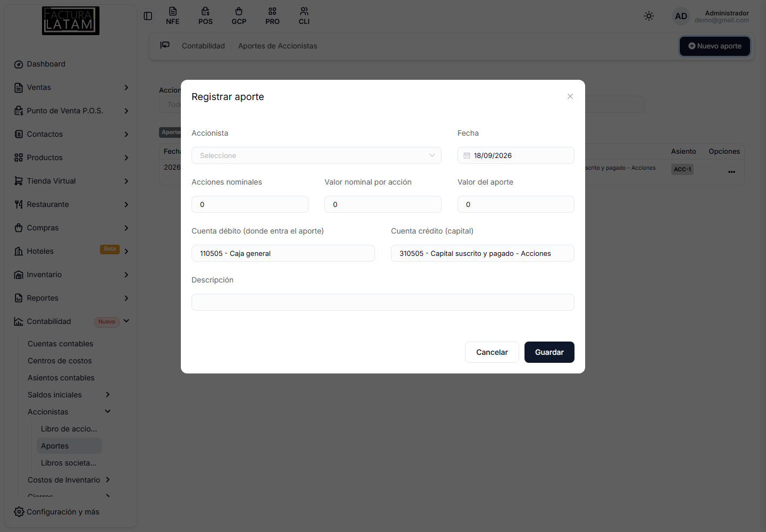Click the ACC-1 asiento badge
766x532 pixels.
682,169
